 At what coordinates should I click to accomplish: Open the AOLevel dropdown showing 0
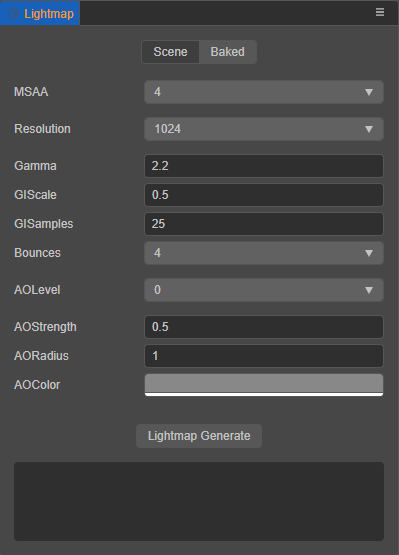click(264, 290)
